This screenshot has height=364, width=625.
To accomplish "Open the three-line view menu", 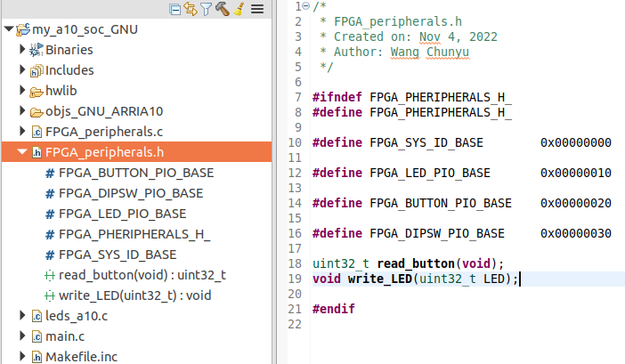I will (x=257, y=9).
